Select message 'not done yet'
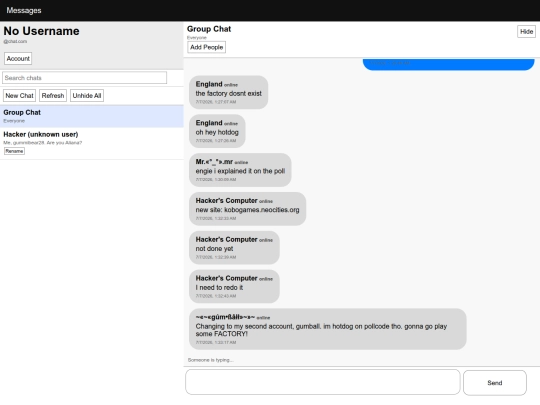 coord(234,248)
